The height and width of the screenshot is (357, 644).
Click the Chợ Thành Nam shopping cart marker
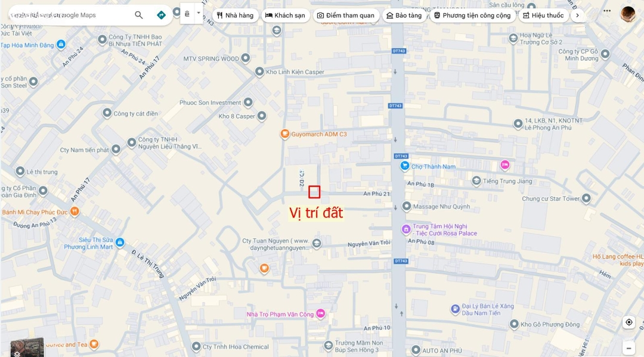pyautogui.click(x=405, y=166)
